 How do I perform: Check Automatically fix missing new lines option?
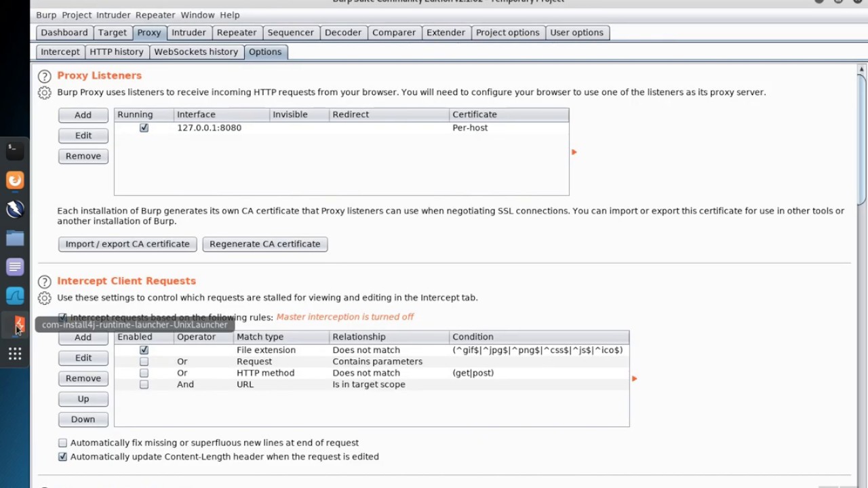[62, 443]
